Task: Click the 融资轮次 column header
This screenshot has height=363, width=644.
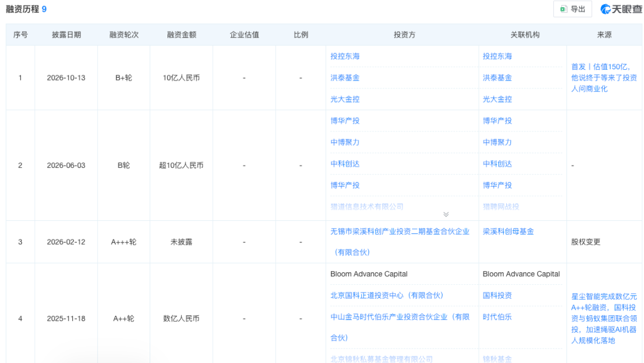Action: pyautogui.click(x=123, y=35)
